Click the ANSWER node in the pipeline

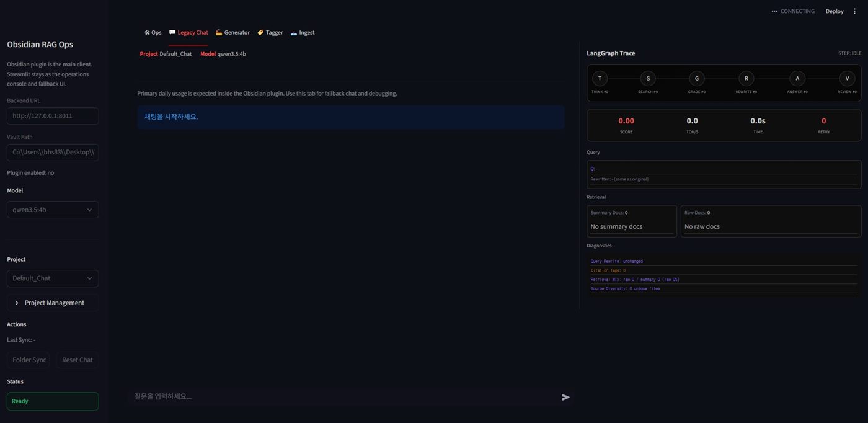coord(797,78)
